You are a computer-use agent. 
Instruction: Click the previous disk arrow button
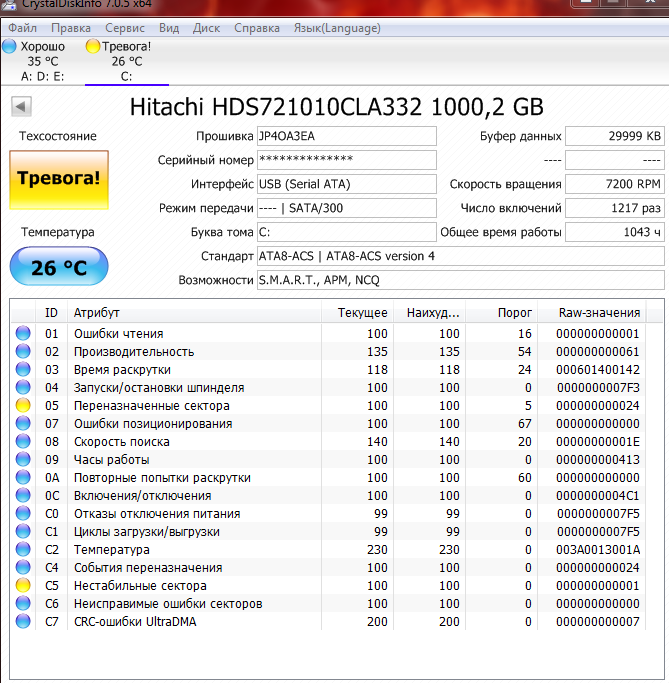pos(22,107)
